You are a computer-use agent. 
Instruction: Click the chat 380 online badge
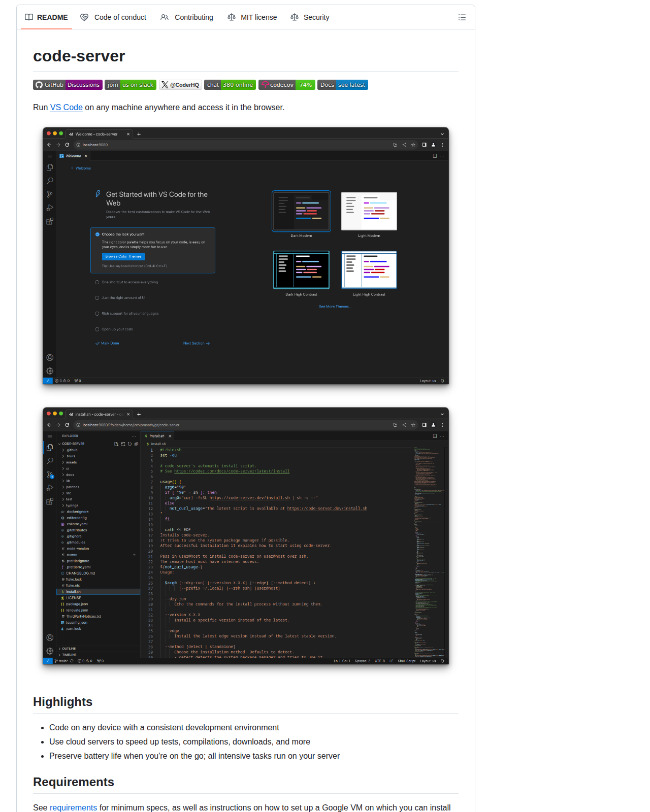tap(230, 85)
